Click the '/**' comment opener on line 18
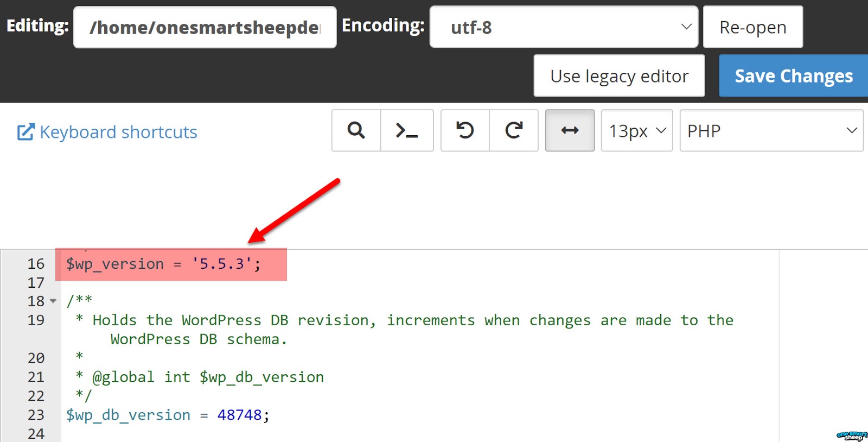868x442 pixels. [80, 300]
